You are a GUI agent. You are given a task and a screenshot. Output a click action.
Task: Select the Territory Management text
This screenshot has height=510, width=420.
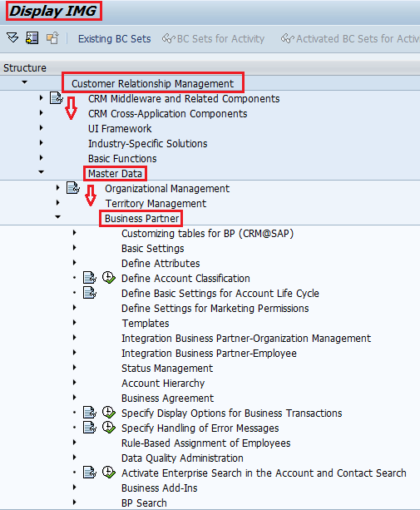coord(156,203)
